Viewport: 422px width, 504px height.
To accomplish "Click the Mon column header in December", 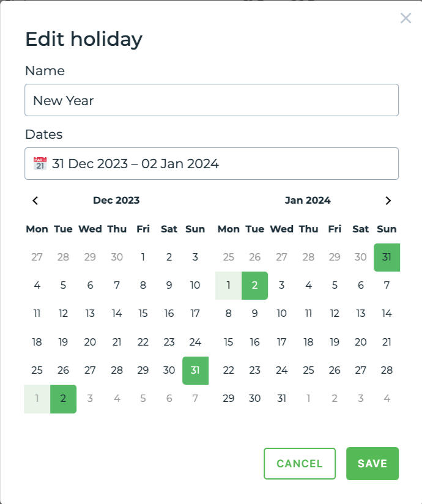I will (37, 229).
